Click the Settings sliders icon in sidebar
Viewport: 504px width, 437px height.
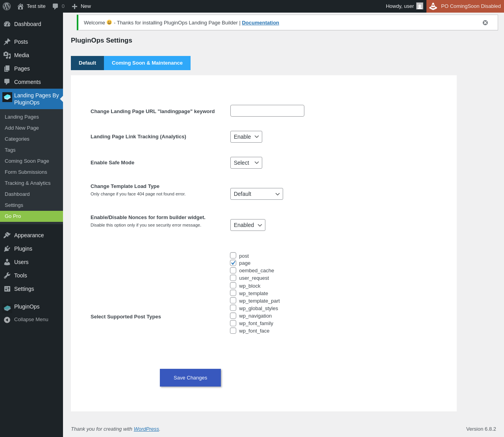click(x=7, y=289)
